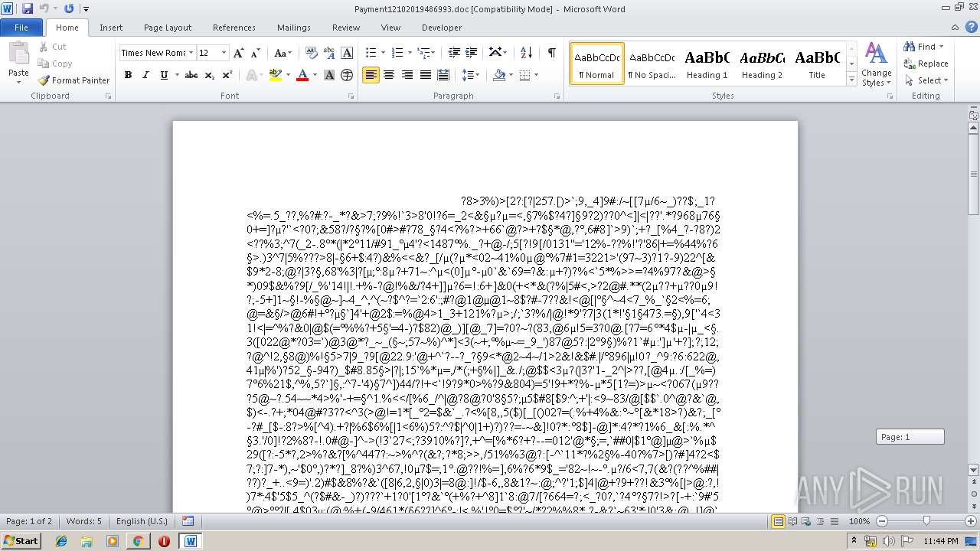Click Chrome icon in taskbar
980x551 pixels.
coord(138,541)
